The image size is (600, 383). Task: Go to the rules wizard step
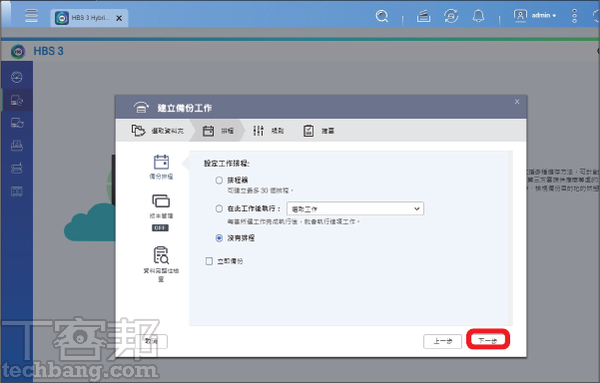coord(268,131)
